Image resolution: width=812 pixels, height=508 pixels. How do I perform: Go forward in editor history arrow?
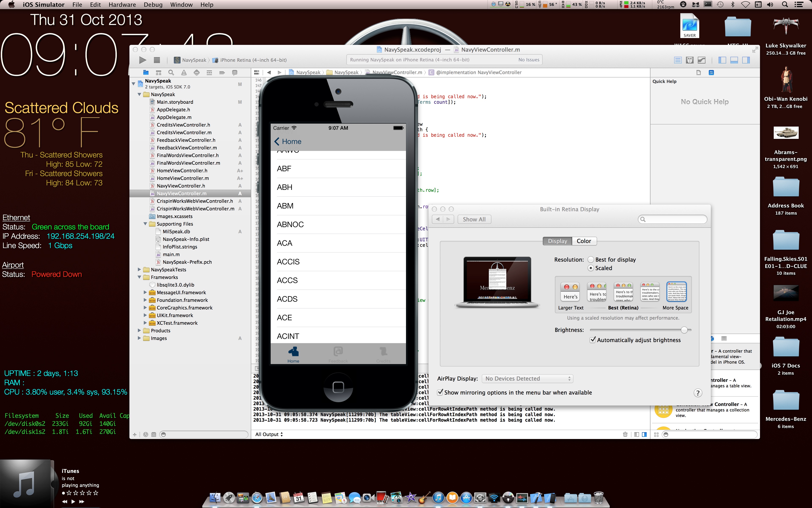tap(279, 72)
